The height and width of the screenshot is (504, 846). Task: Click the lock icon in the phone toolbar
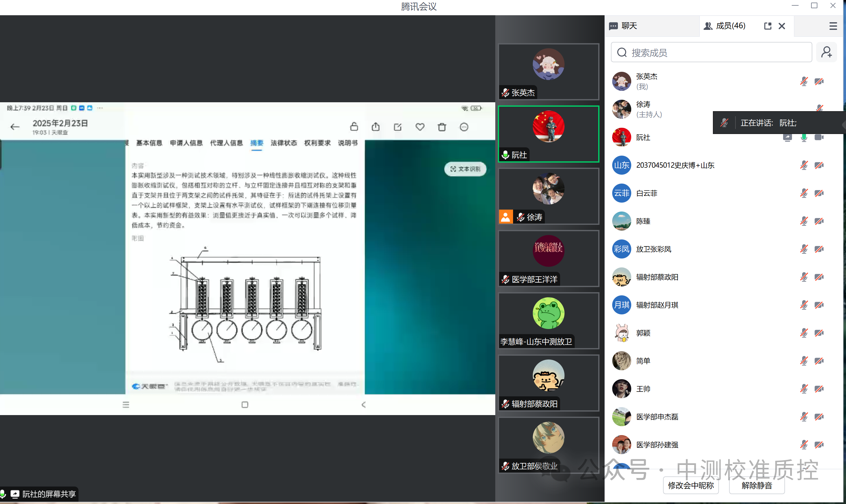[x=354, y=127]
